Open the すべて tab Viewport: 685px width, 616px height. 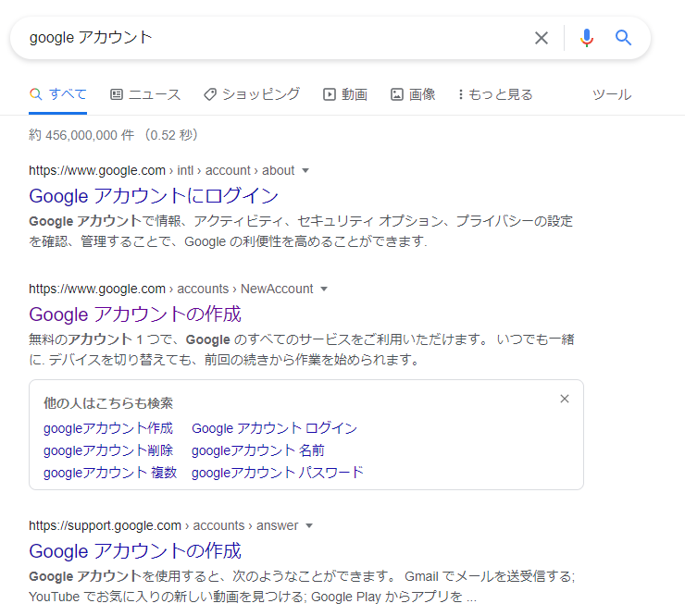[x=57, y=94]
